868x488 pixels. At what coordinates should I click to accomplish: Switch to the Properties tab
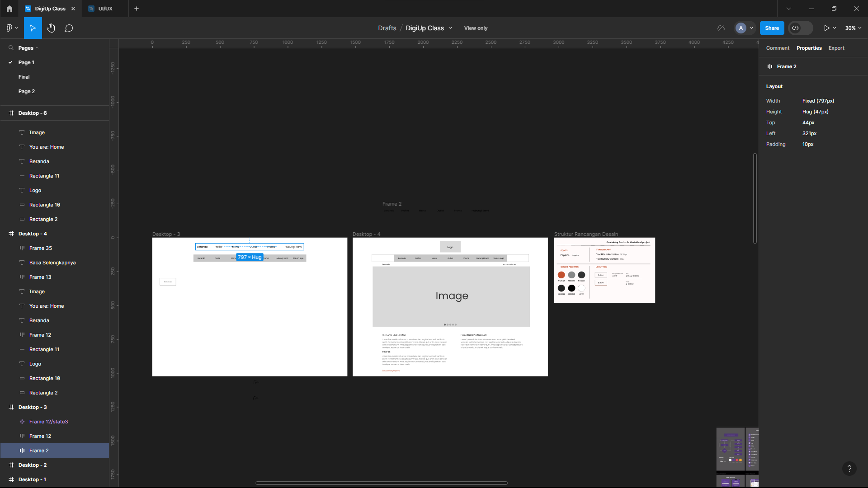(809, 47)
